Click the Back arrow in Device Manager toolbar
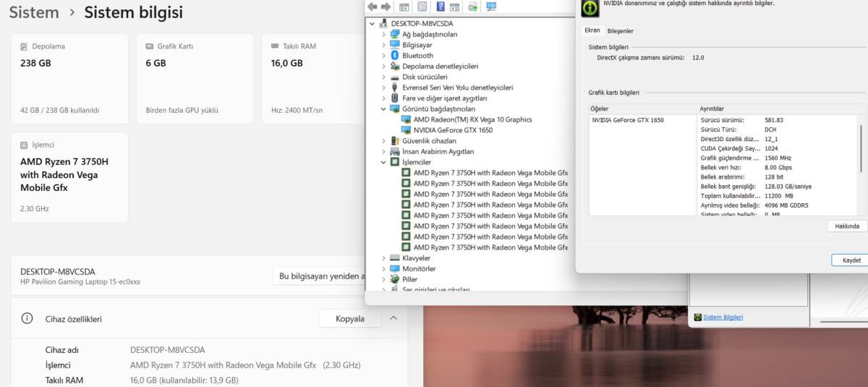This screenshot has width=868, height=387. coord(372,7)
